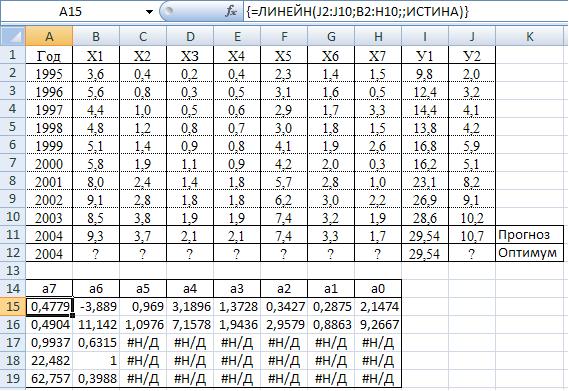Click the Оптимум label cell
This screenshot has height=391, width=569.
[529, 253]
